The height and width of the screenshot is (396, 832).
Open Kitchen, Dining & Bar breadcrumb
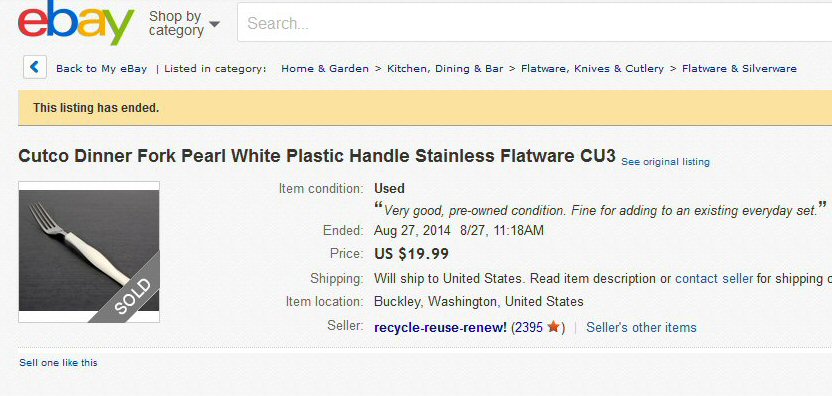click(x=445, y=68)
